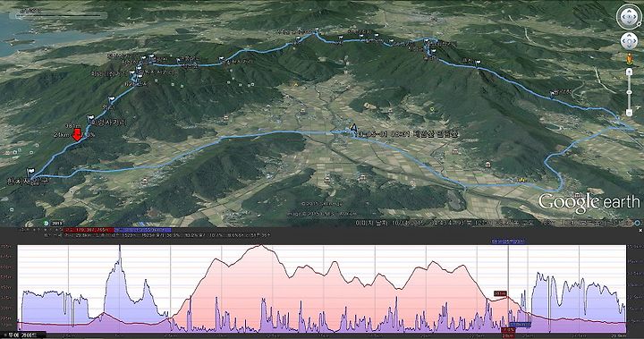Viewport: 644px width, 339px height.
Task: Click the look-up arrow on the compass ring
Action: click(x=629, y=10)
